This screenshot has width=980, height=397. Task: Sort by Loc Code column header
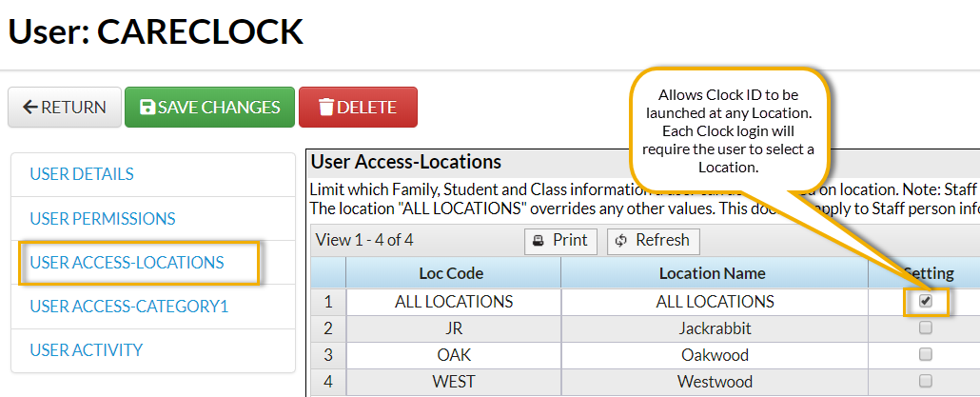click(x=452, y=273)
